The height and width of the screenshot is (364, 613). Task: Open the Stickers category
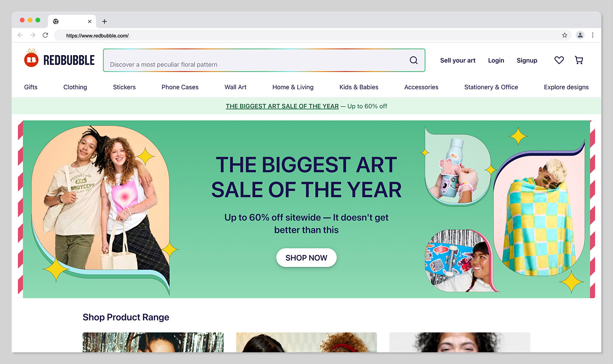pyautogui.click(x=124, y=87)
